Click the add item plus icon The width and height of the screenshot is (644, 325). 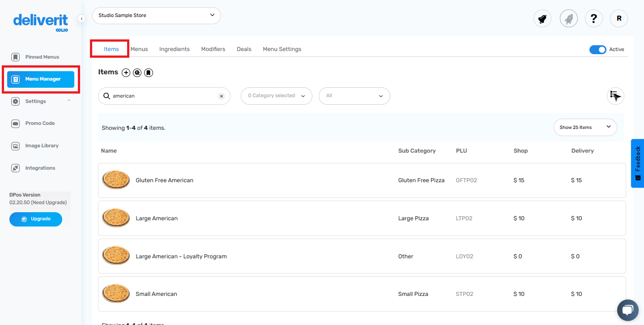point(126,73)
